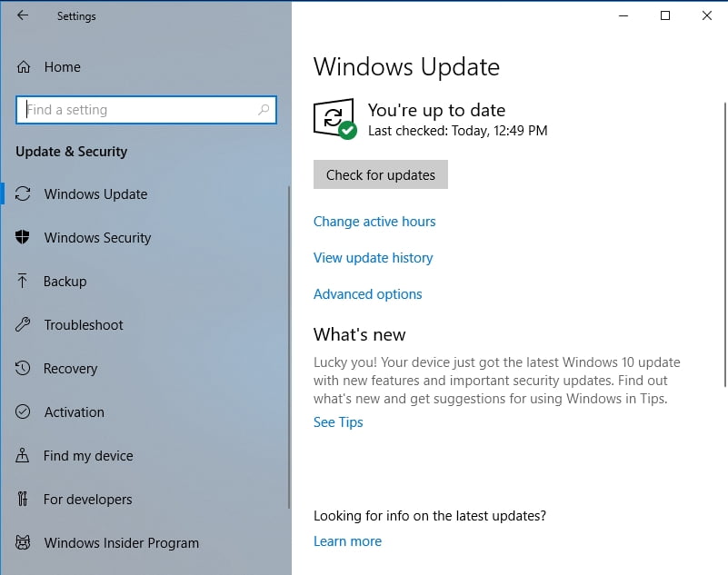
Task: Click the For developers tools icon
Action: tap(23, 499)
